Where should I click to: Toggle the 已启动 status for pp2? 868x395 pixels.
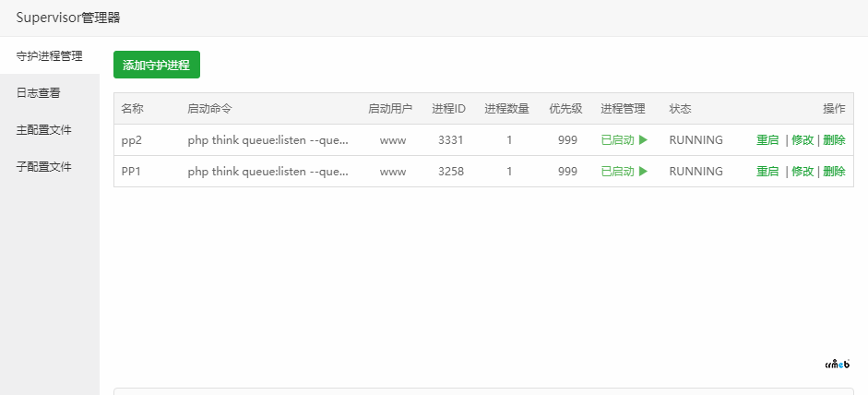point(624,140)
